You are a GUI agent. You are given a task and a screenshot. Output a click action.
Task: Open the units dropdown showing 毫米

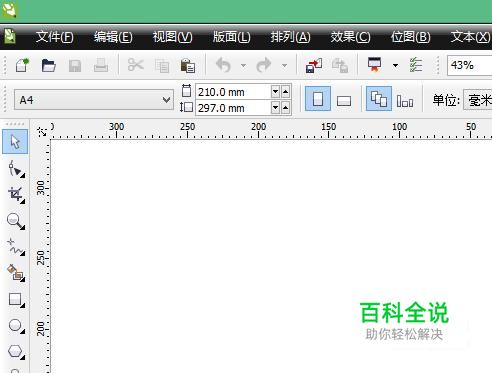click(x=478, y=100)
